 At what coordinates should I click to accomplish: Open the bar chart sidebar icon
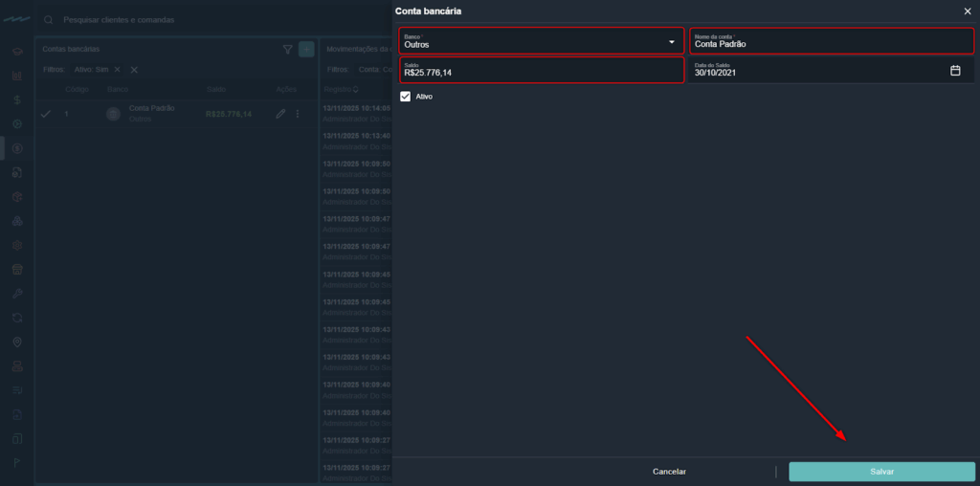[x=17, y=76]
